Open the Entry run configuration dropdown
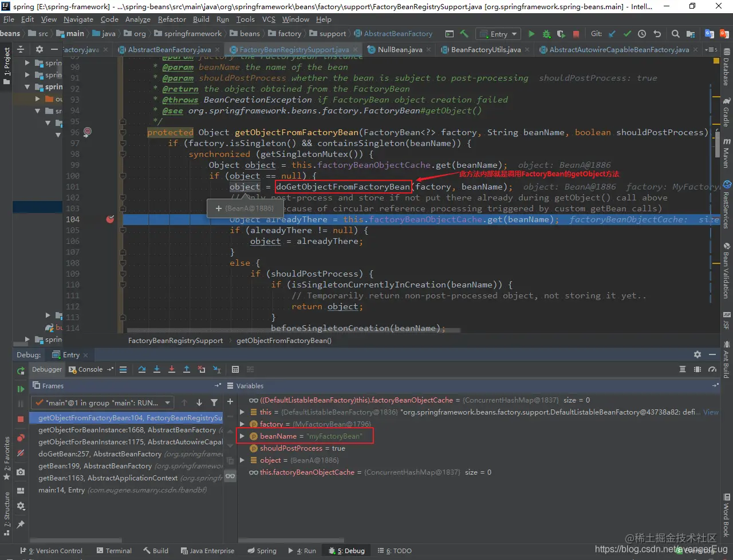Screen dimensions: 733x560 [x=498, y=34]
